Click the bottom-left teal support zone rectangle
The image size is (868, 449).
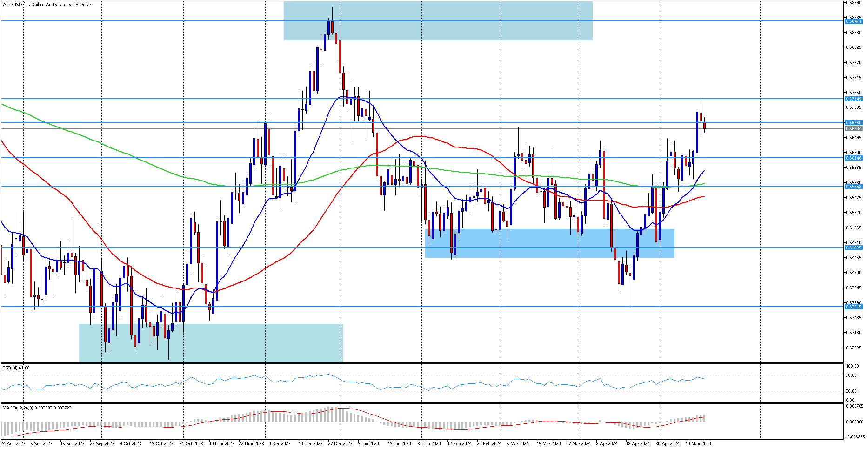(x=211, y=343)
